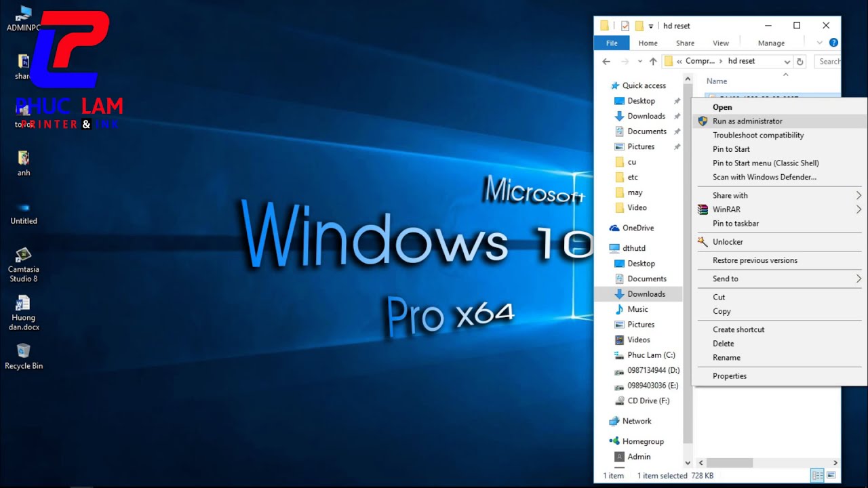Click Compr... breadcrumb in address bar
The image size is (868, 488).
tap(701, 61)
